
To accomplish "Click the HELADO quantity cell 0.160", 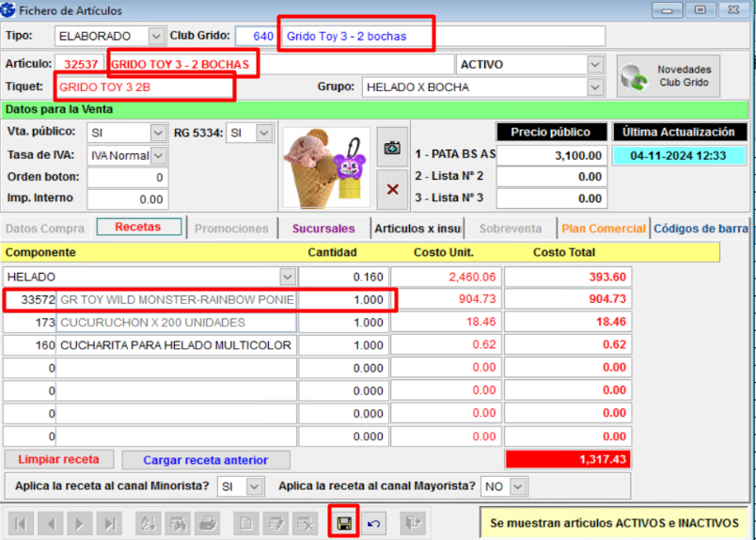I will pyautogui.click(x=344, y=277).
